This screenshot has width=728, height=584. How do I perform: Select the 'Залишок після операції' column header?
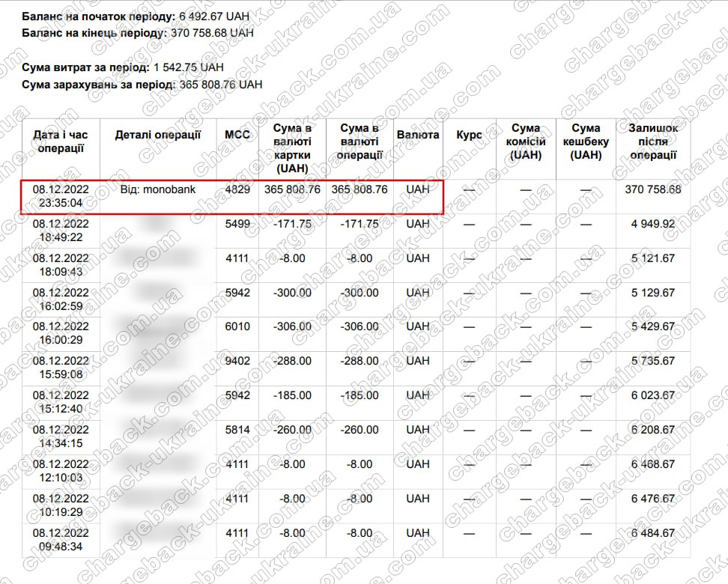click(x=653, y=142)
